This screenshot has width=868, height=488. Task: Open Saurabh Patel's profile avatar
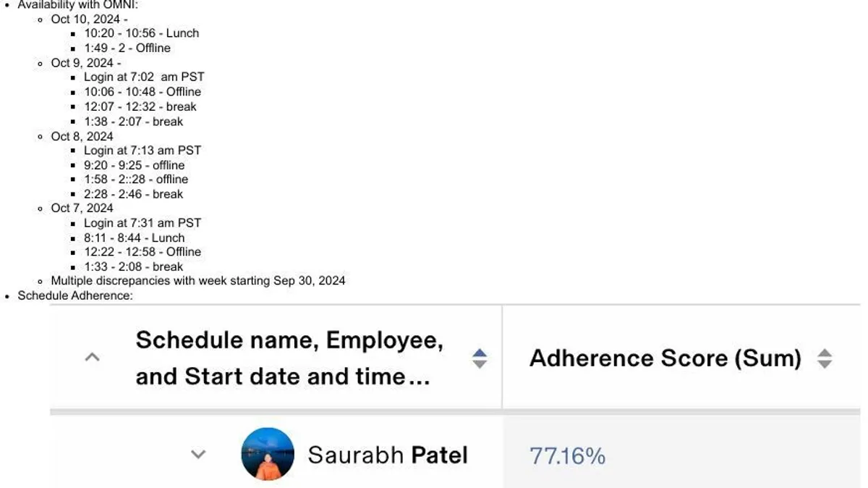tap(267, 454)
